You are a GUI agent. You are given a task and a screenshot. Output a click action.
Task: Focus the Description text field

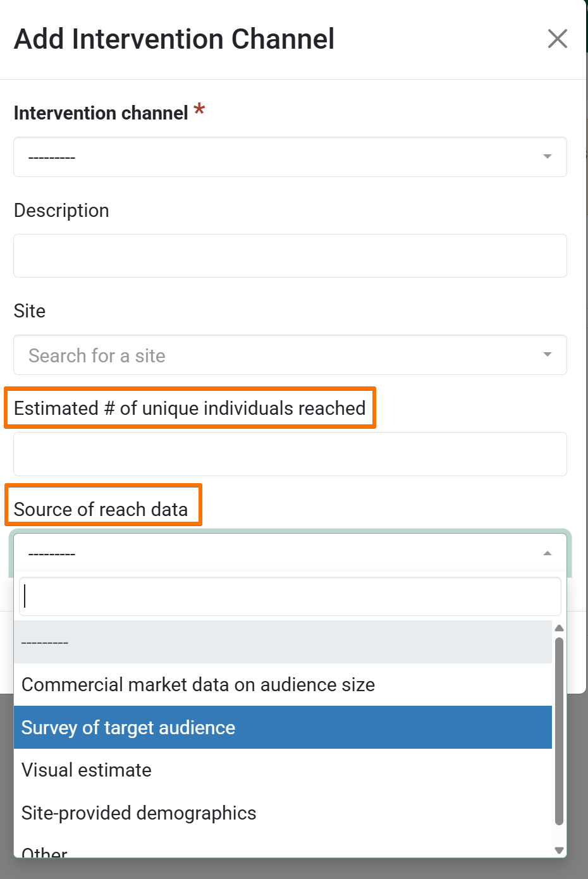(x=290, y=256)
